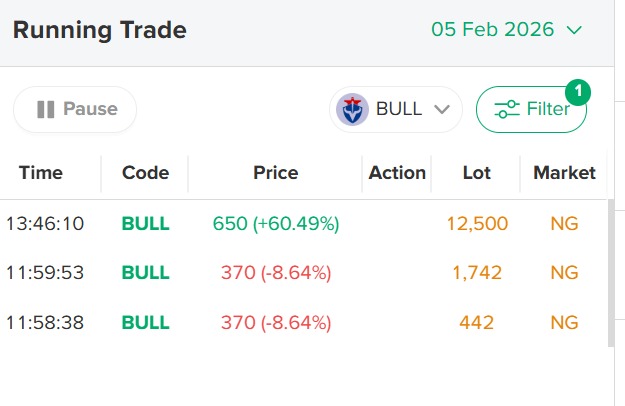
Task: Click the Running Trade panel title
Action: (100, 30)
